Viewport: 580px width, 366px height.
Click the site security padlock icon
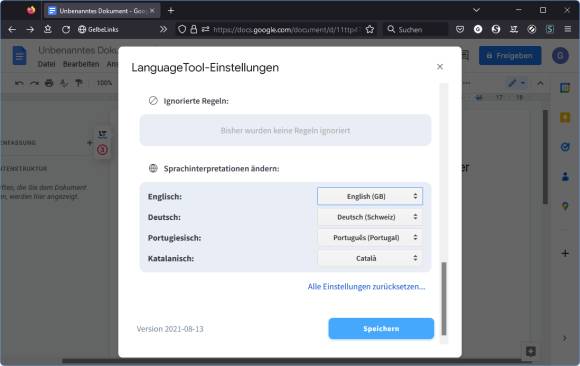pyautogui.click(x=193, y=29)
